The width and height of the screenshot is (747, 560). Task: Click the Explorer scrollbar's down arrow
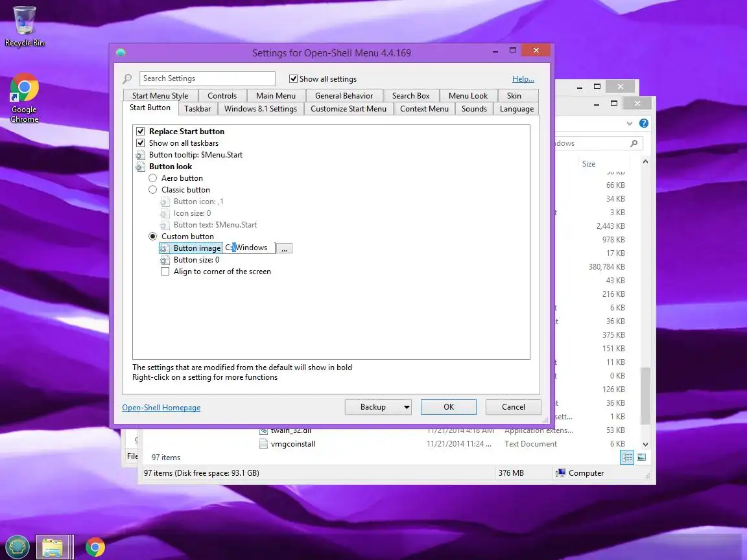point(646,444)
